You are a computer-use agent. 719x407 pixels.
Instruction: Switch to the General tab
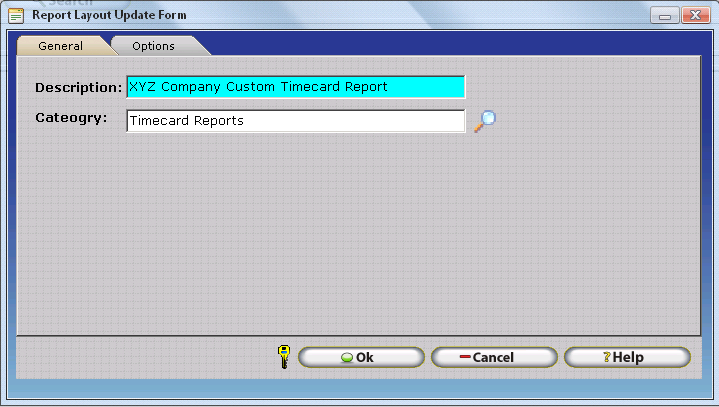[60, 46]
